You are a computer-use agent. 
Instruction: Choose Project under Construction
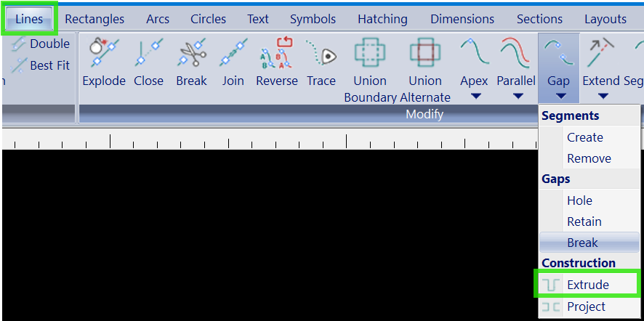click(589, 306)
